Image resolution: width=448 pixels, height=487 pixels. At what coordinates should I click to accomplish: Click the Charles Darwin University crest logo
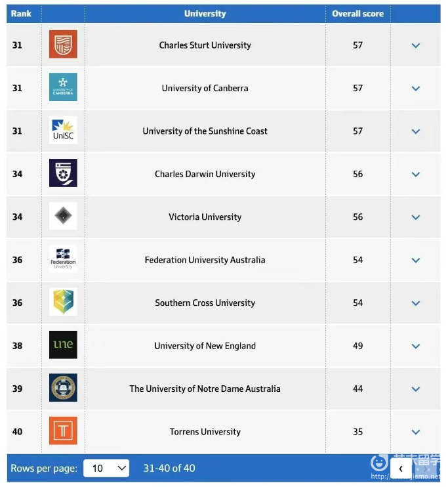(x=63, y=173)
